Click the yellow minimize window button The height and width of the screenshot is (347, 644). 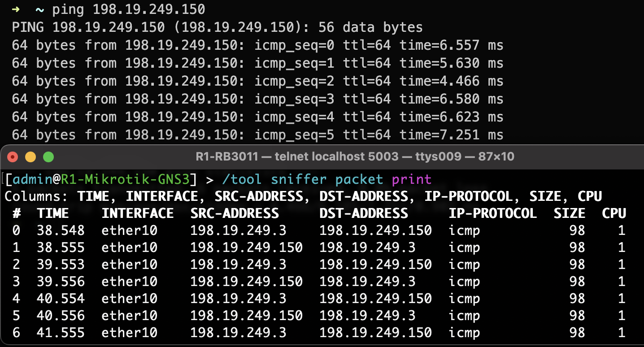click(30, 157)
